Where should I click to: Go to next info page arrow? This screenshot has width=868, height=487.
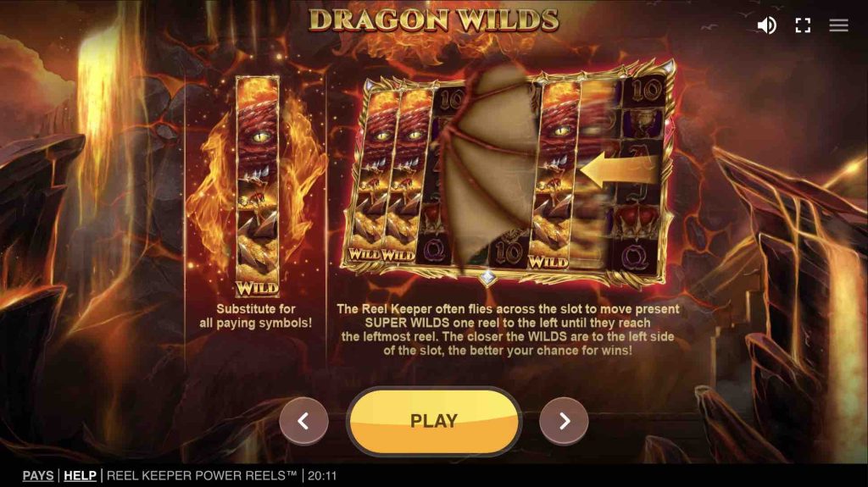click(x=564, y=421)
